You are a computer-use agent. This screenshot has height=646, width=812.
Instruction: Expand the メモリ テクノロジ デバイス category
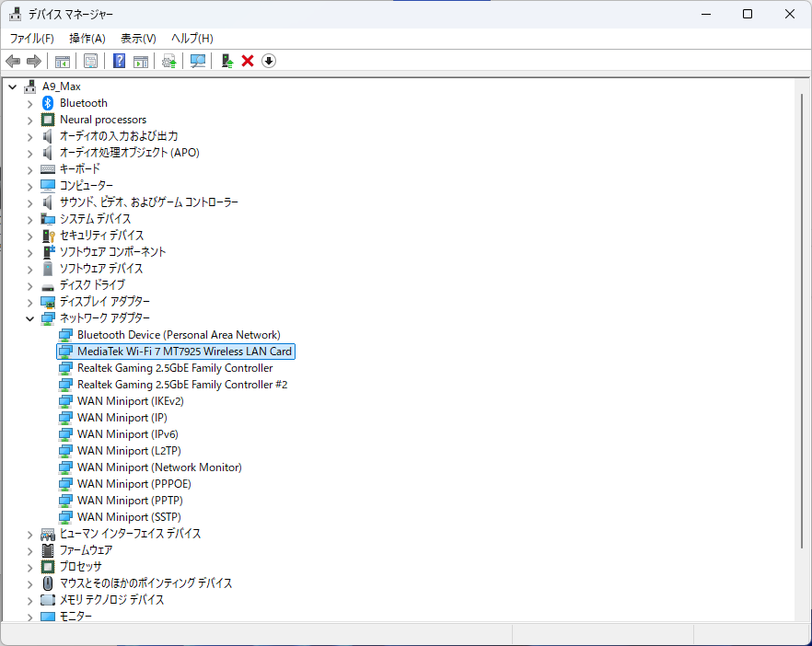pyautogui.click(x=29, y=600)
